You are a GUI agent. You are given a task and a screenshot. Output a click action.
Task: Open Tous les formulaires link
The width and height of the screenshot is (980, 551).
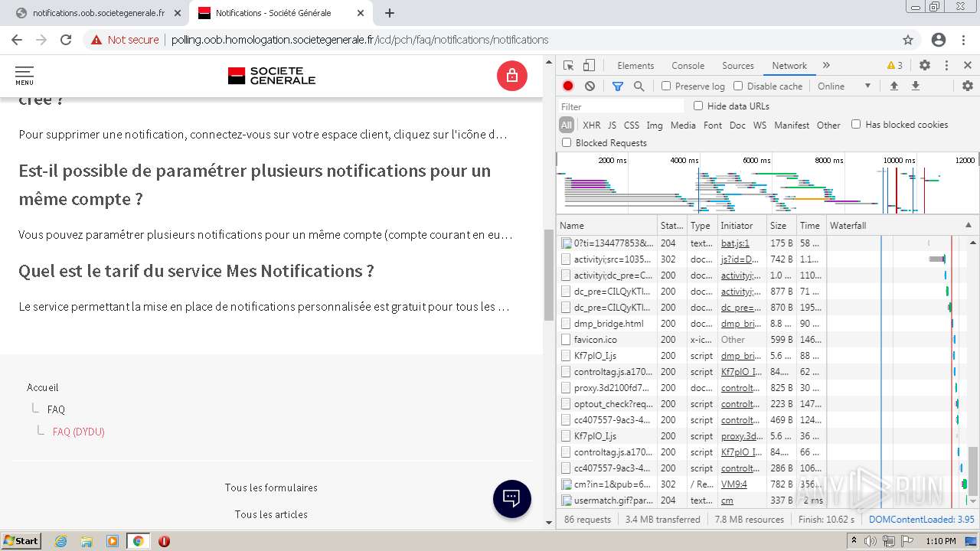[271, 487]
